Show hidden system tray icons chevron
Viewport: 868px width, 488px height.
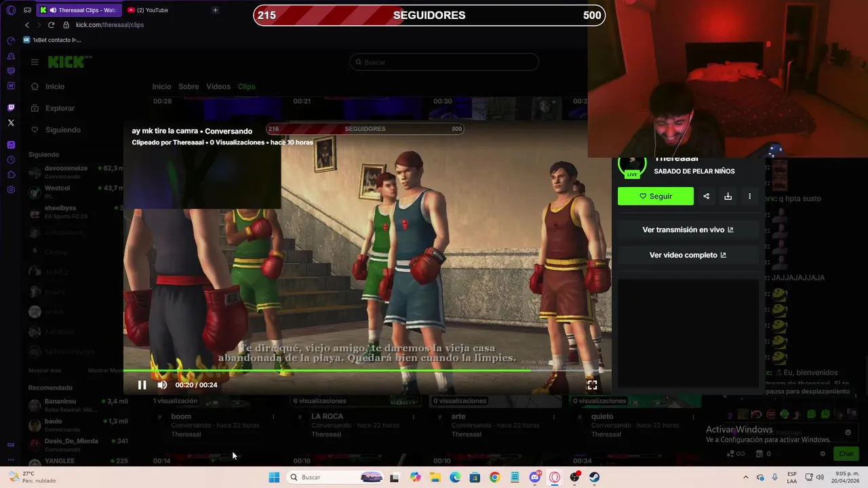(x=745, y=477)
